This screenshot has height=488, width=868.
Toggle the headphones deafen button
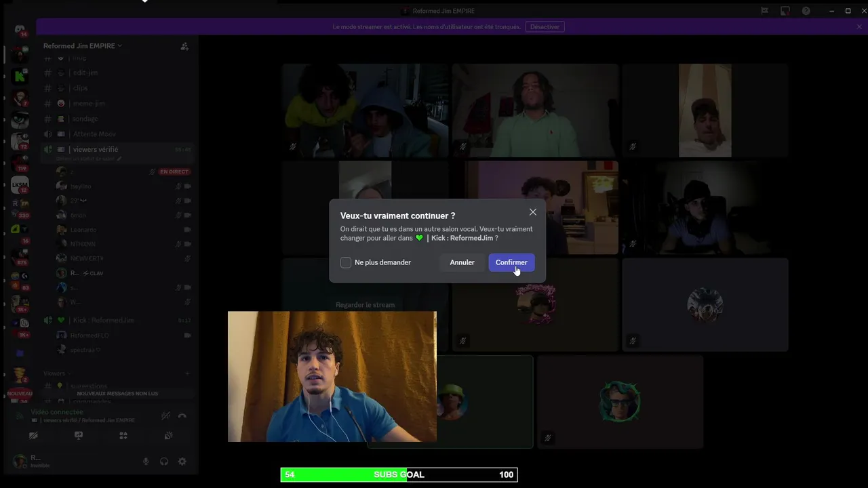click(x=164, y=462)
